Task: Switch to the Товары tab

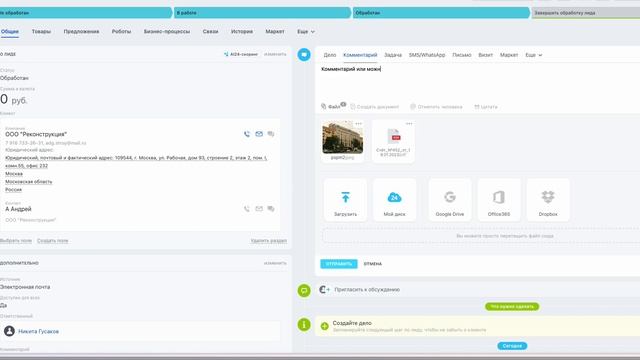Action: pos(41,31)
